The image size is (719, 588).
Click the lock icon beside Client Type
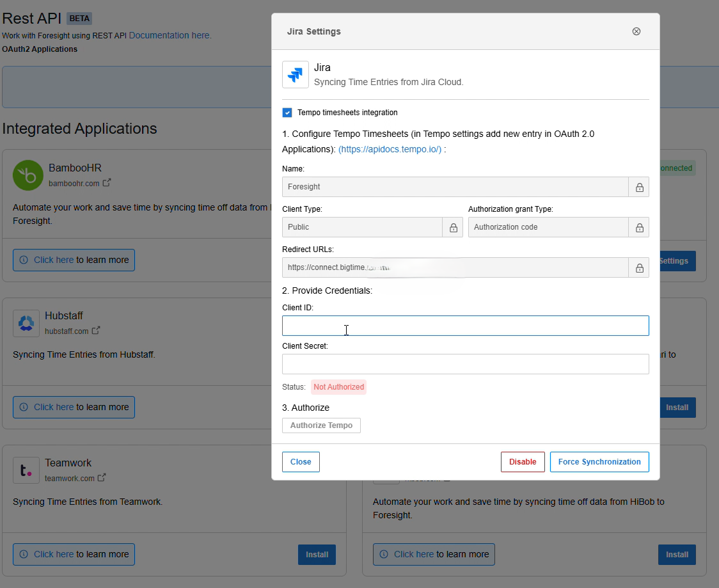(453, 227)
